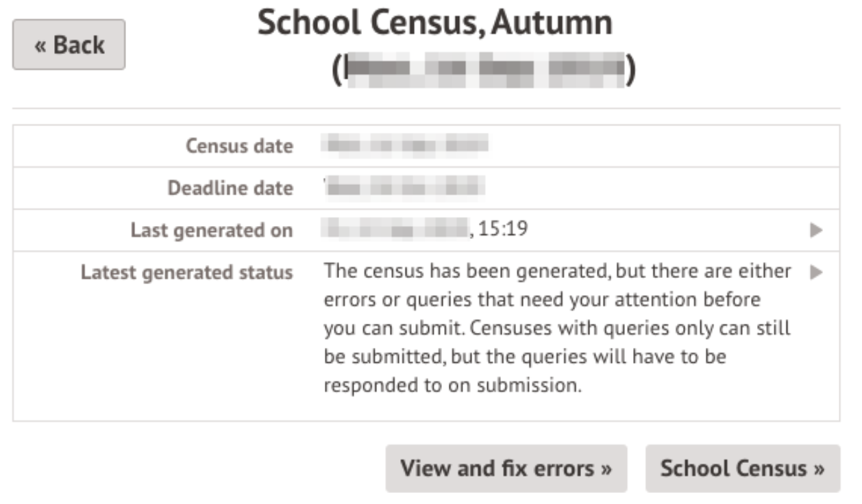Image resolution: width=862 pixels, height=504 pixels.
Task: Select the Deadline date label
Action: [x=230, y=188]
